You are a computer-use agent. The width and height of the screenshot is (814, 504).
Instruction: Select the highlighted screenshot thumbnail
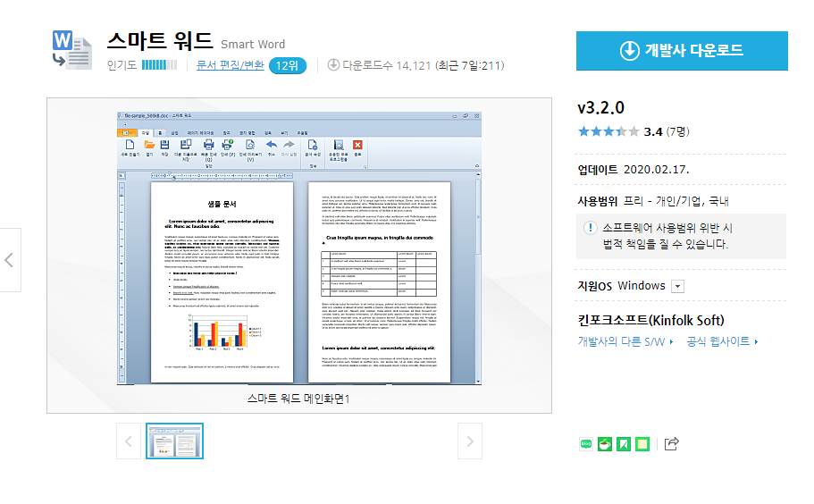click(174, 441)
